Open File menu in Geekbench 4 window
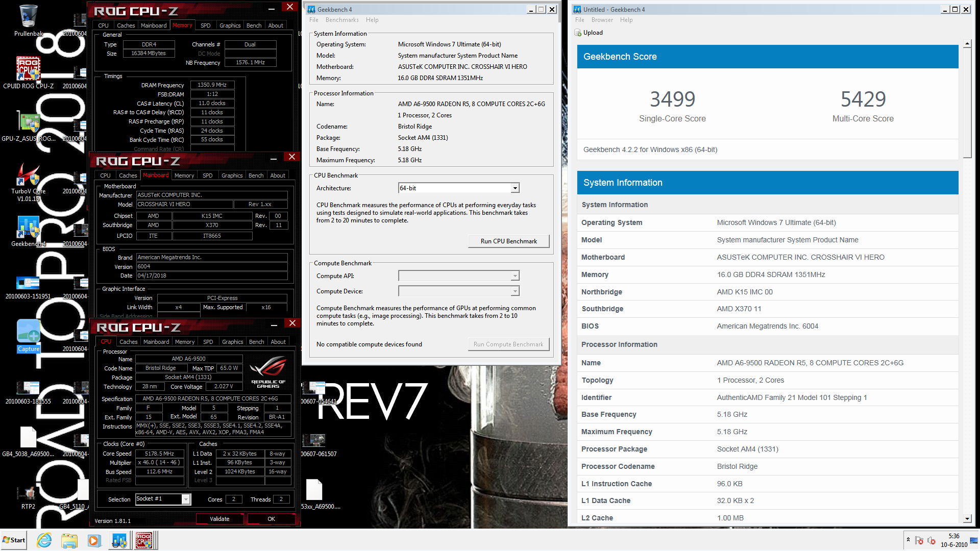 (313, 20)
